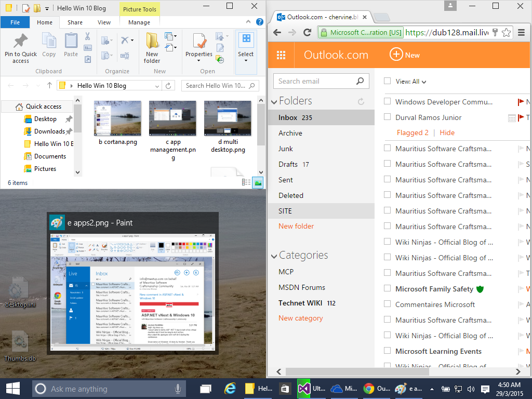Open Properties in the Explorer ribbon
This screenshot has width=532, height=399.
point(199,48)
